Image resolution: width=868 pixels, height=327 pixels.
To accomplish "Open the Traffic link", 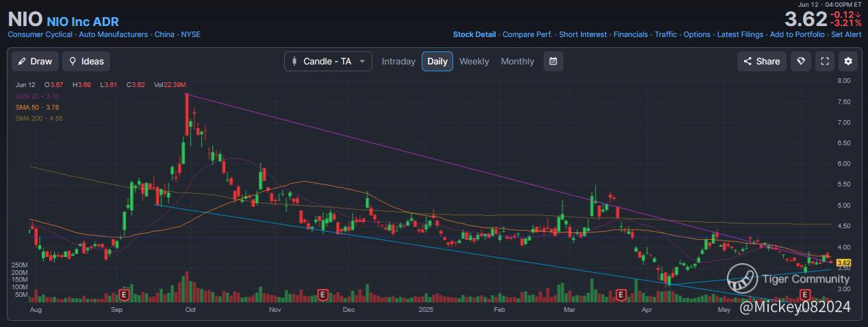I will point(666,34).
